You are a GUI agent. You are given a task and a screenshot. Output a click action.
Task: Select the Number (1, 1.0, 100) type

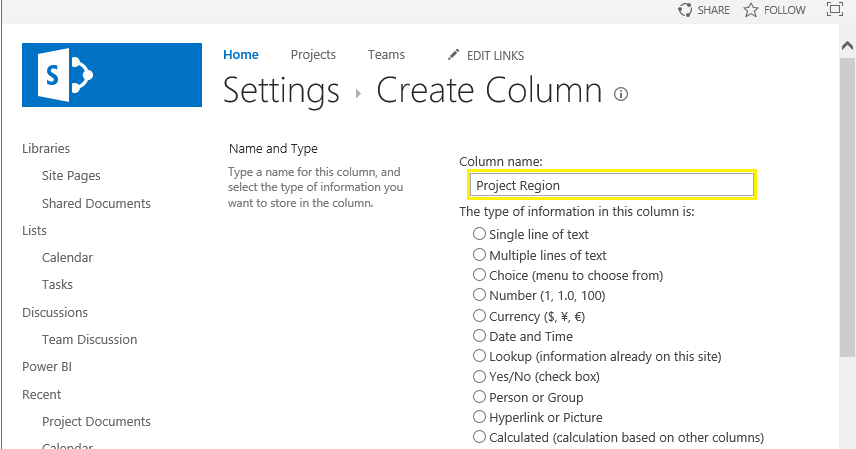click(x=479, y=295)
